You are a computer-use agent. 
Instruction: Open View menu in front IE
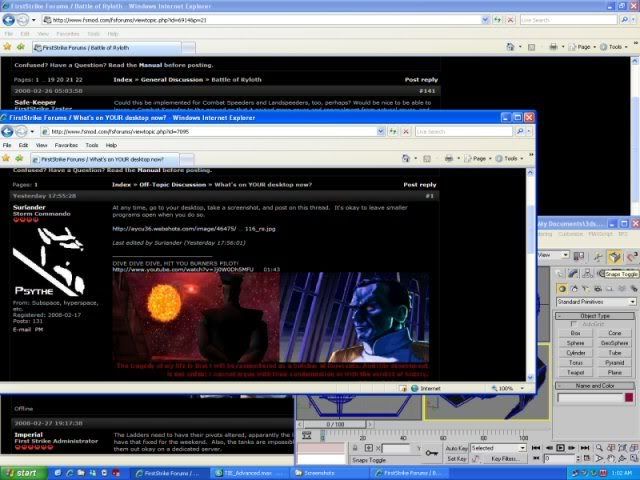tap(41, 145)
